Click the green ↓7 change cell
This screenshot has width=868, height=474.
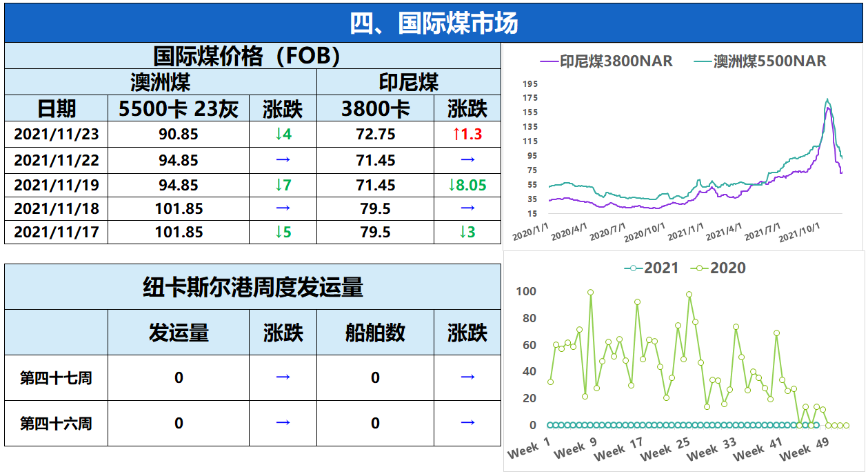coord(283,185)
